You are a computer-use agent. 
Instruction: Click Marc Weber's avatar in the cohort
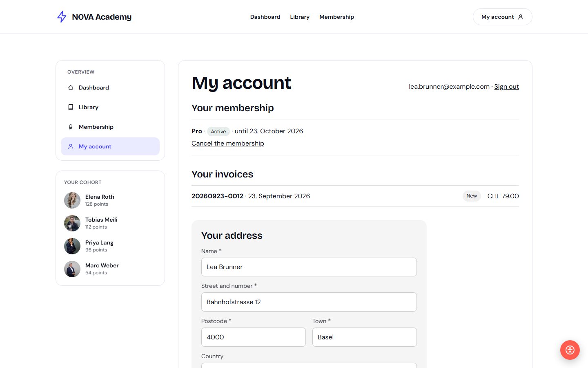click(72, 269)
